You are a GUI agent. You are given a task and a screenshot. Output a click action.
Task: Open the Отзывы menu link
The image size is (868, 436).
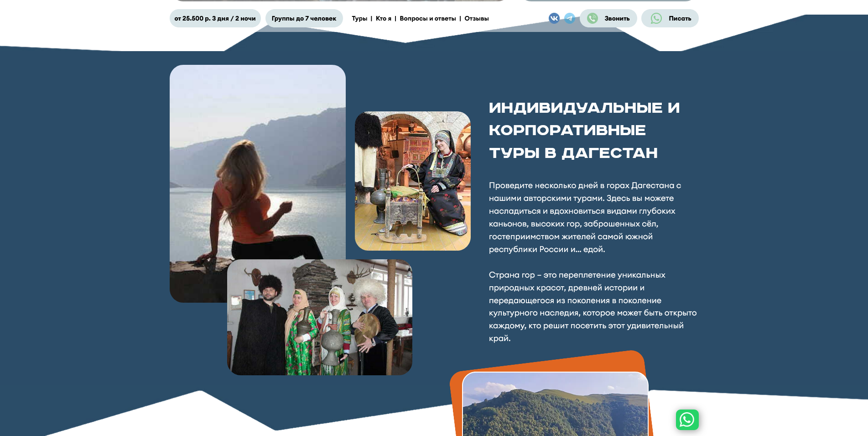tap(477, 19)
